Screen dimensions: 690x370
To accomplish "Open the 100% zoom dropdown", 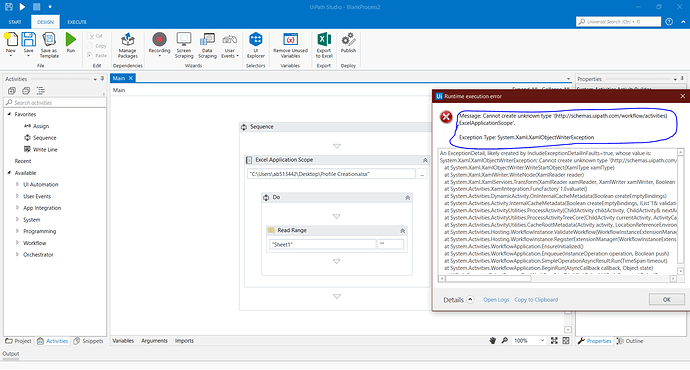I will click(x=542, y=341).
